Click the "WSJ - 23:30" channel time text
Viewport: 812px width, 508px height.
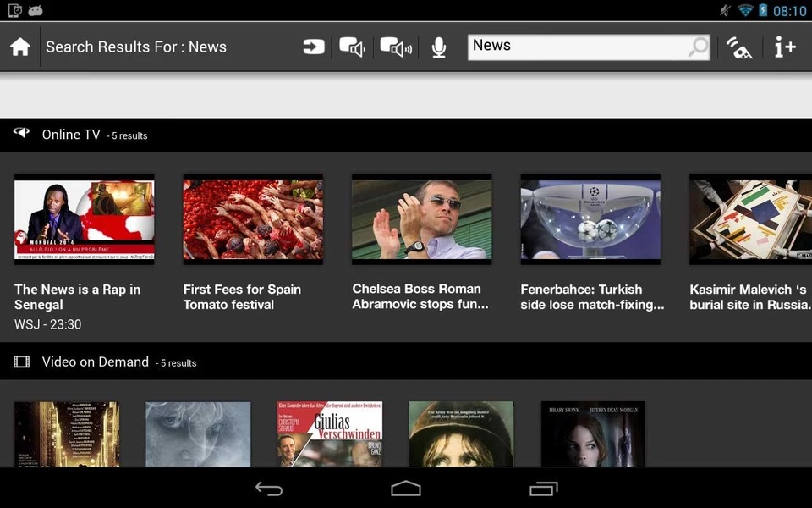(48, 324)
